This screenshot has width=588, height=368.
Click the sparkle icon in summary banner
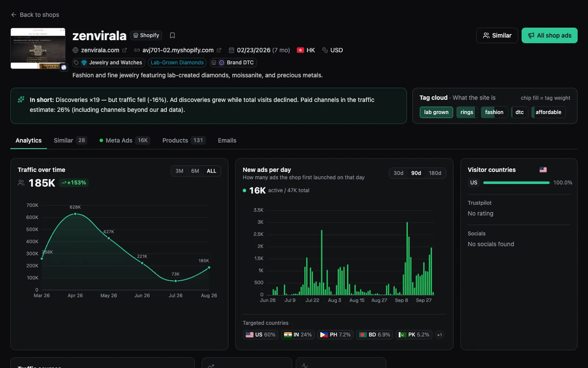[x=21, y=99]
